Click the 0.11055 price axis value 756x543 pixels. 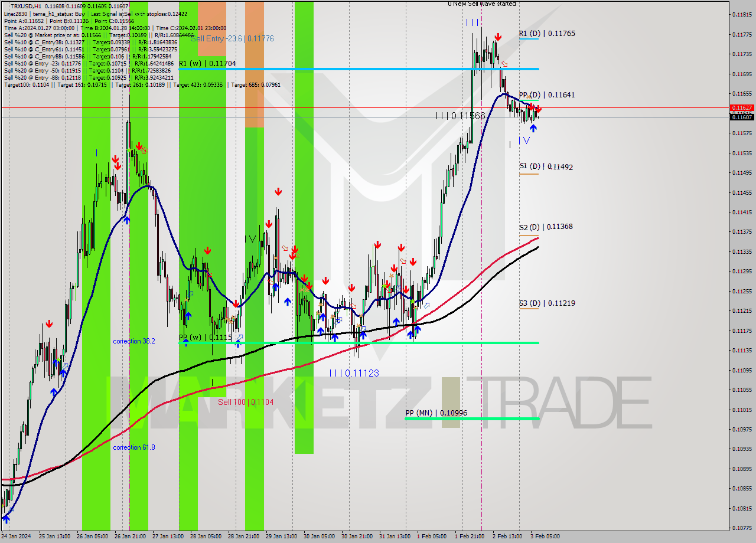point(742,390)
